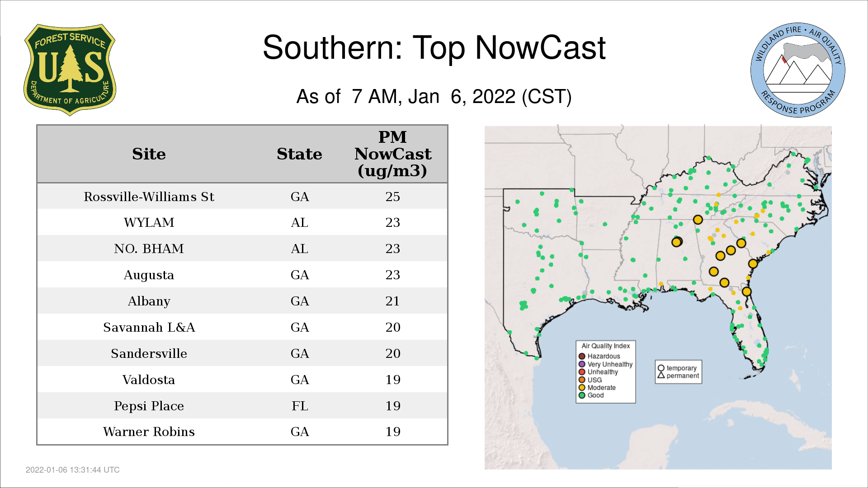This screenshot has height=488, width=868.
Task: Click the UTC timestamp in the footer
Action: 73,470
